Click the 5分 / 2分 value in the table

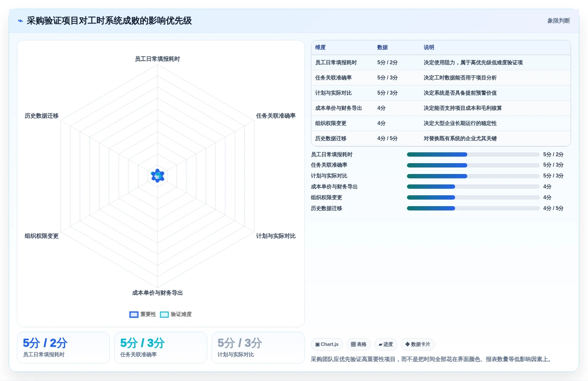coord(387,62)
